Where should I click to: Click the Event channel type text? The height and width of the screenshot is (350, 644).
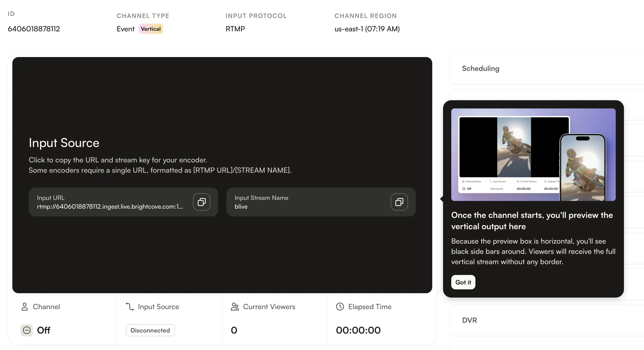pyautogui.click(x=126, y=29)
